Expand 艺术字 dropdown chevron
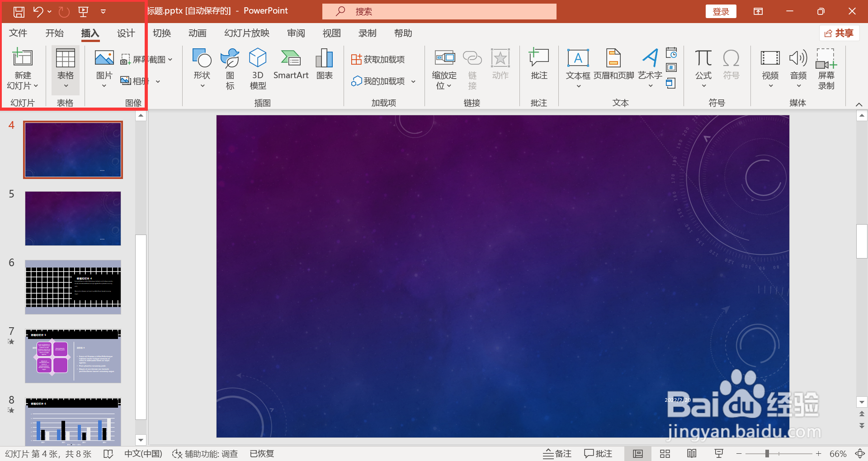868x461 pixels. (651, 86)
